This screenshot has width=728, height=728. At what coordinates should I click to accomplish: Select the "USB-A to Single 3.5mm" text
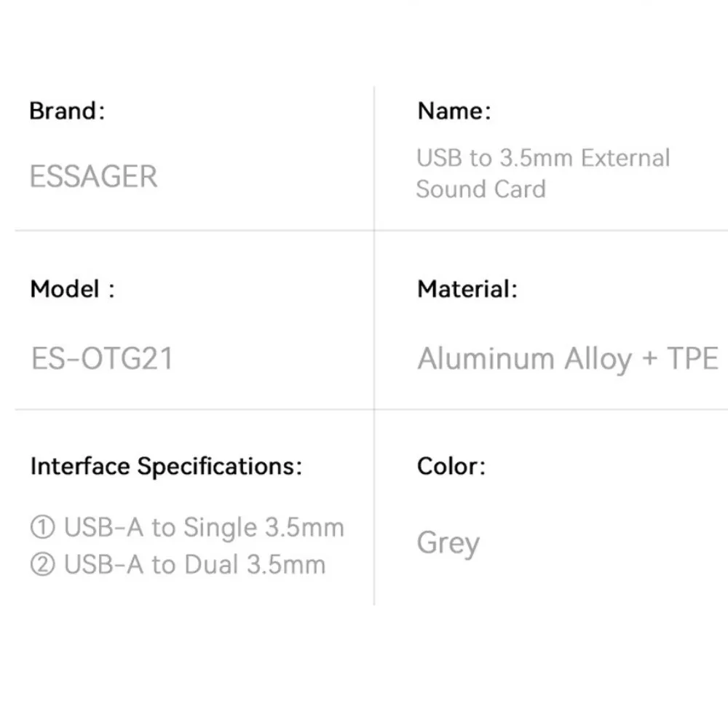point(204,528)
